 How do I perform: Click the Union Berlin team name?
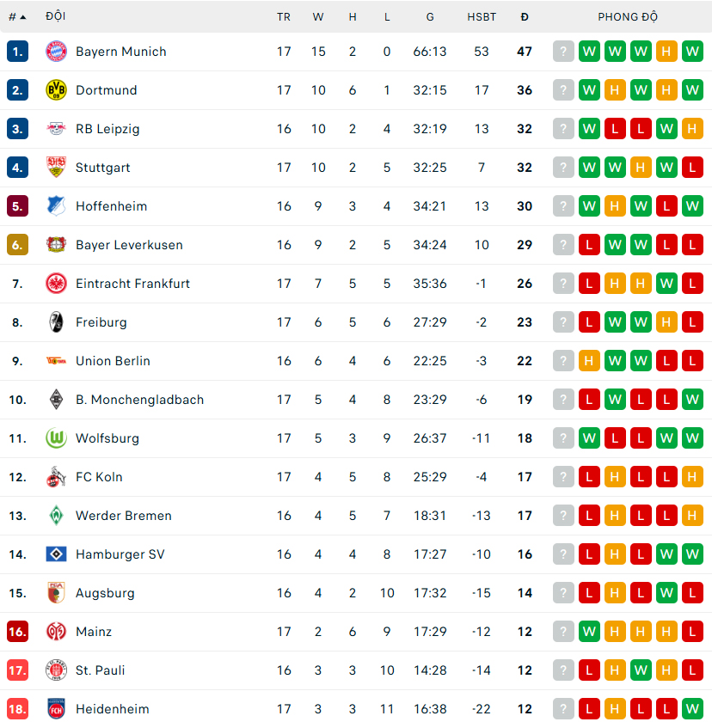click(113, 361)
